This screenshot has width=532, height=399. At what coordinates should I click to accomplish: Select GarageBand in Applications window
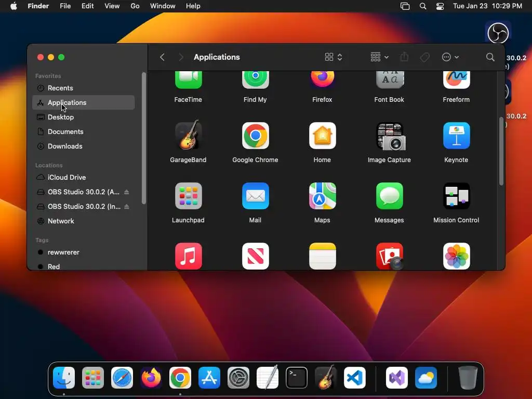pyautogui.click(x=188, y=136)
